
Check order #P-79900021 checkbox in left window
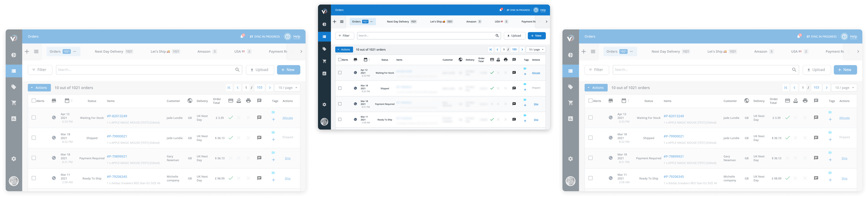click(34, 138)
